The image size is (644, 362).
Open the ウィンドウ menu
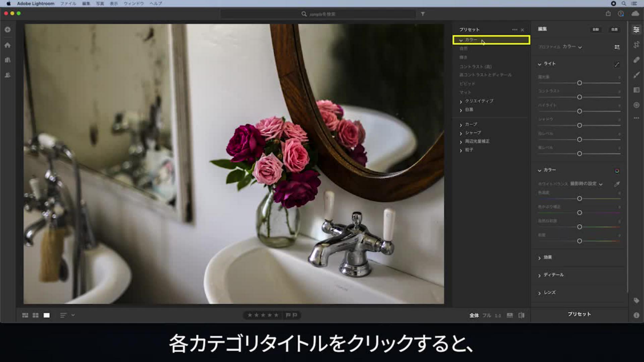coord(133,4)
